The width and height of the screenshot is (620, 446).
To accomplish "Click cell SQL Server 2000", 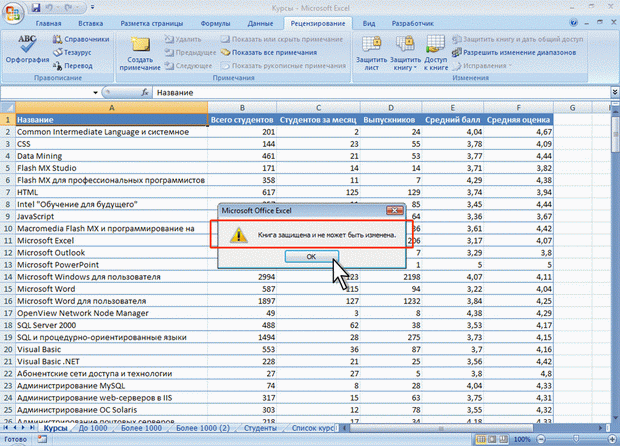I will tap(112, 325).
